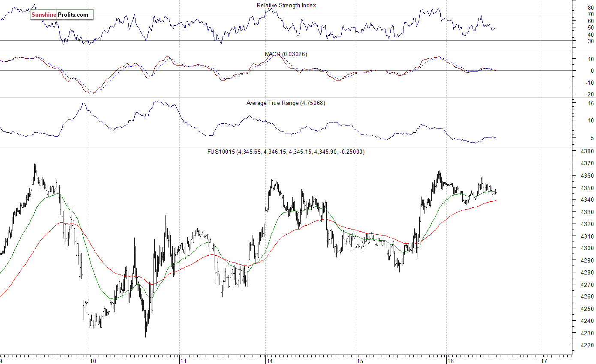
Task: Click the 4320 price axis label
Action: click(587, 224)
